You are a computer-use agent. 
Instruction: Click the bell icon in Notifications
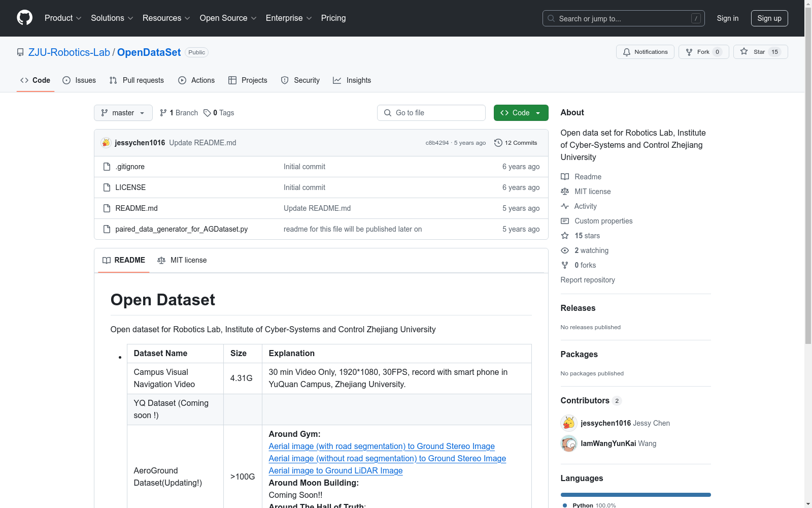point(627,52)
